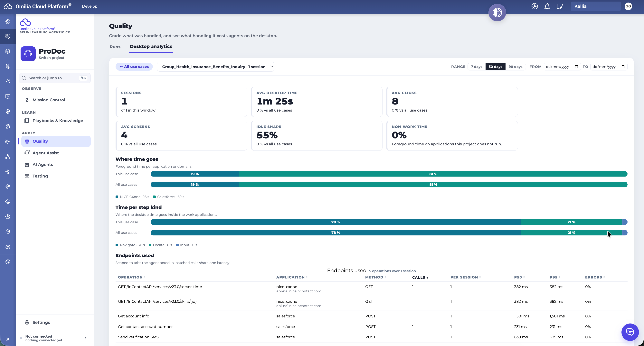Screen dimensions: 644x346
Task: Toggle the theme brightness icon in top bar
Action: coord(535,6)
